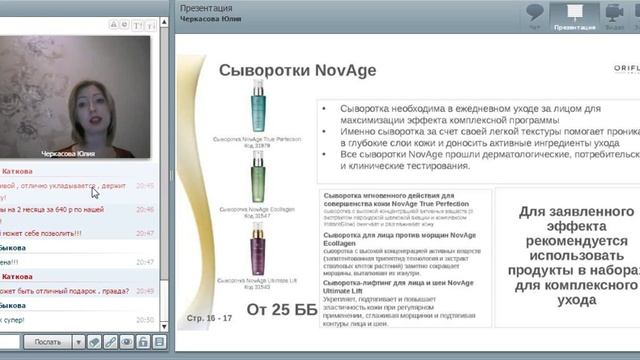Image resolution: width=640 pixels, height=360 pixels.
Task: Click the 'Стр. 16 - 17' page reference
Action: click(209, 318)
